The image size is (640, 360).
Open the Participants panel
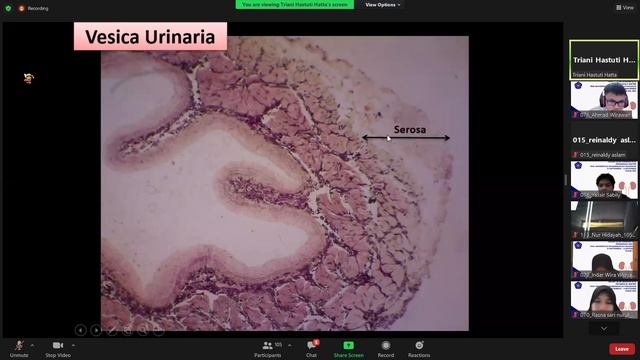267,349
